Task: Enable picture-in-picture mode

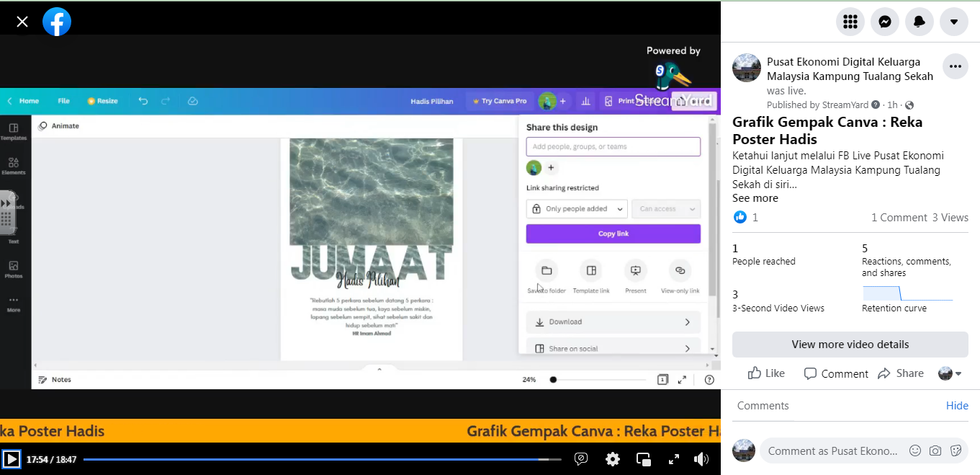Action: click(644, 459)
